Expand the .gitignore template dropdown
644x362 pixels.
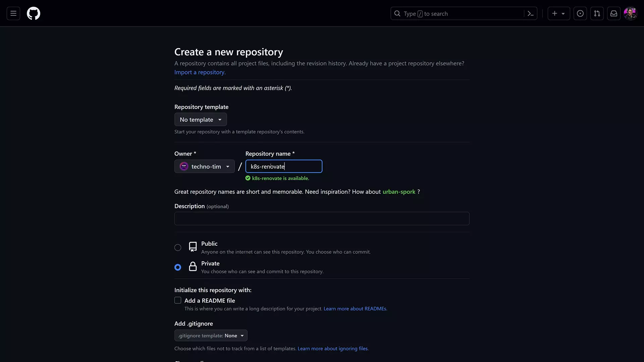(x=211, y=336)
